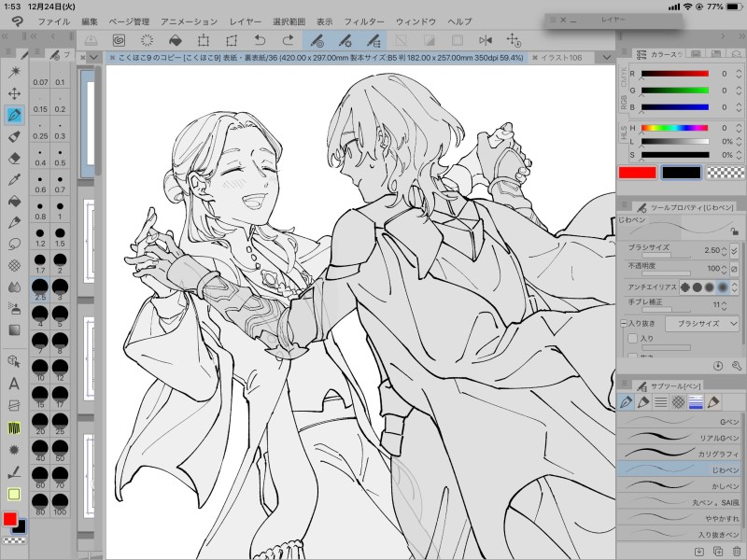The height and width of the screenshot is (560, 747).
Task: Select no anti-aliasing option
Action: (x=685, y=287)
